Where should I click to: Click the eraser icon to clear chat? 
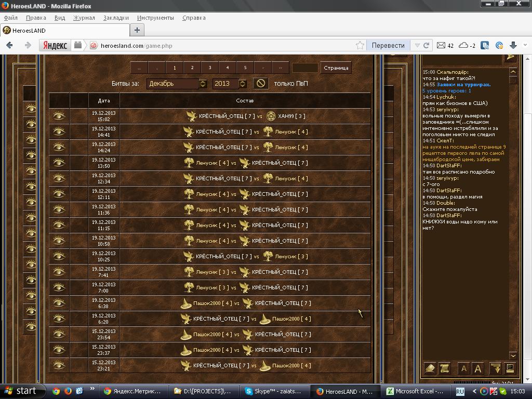pyautogui.click(x=430, y=368)
